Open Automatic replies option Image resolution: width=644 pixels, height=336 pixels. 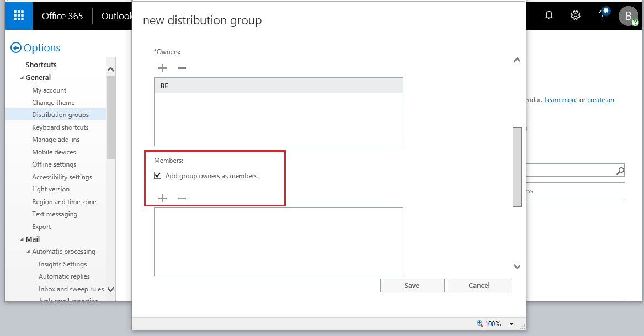coord(64,276)
